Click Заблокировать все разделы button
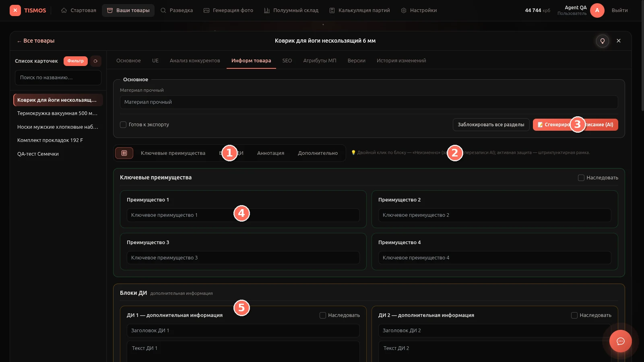Viewport: 644px width, 362px height. [491, 125]
